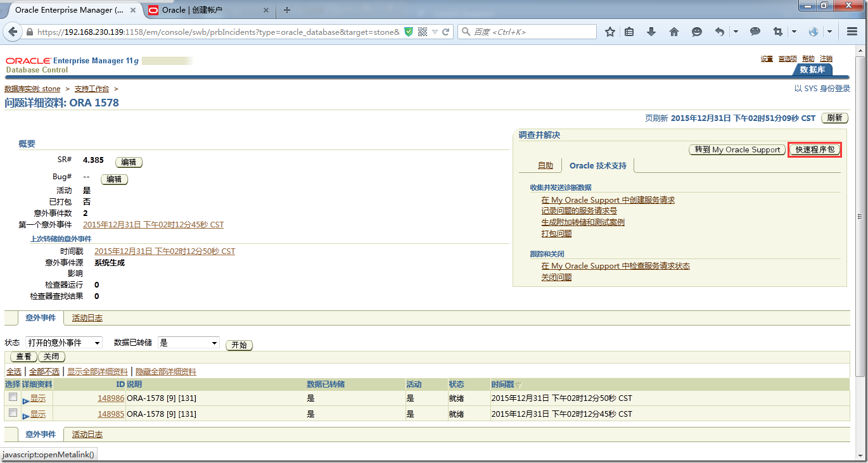This screenshot has width=868, height=463.
Task: Open 支持工作台 breadcrumb link
Action: (x=92, y=89)
